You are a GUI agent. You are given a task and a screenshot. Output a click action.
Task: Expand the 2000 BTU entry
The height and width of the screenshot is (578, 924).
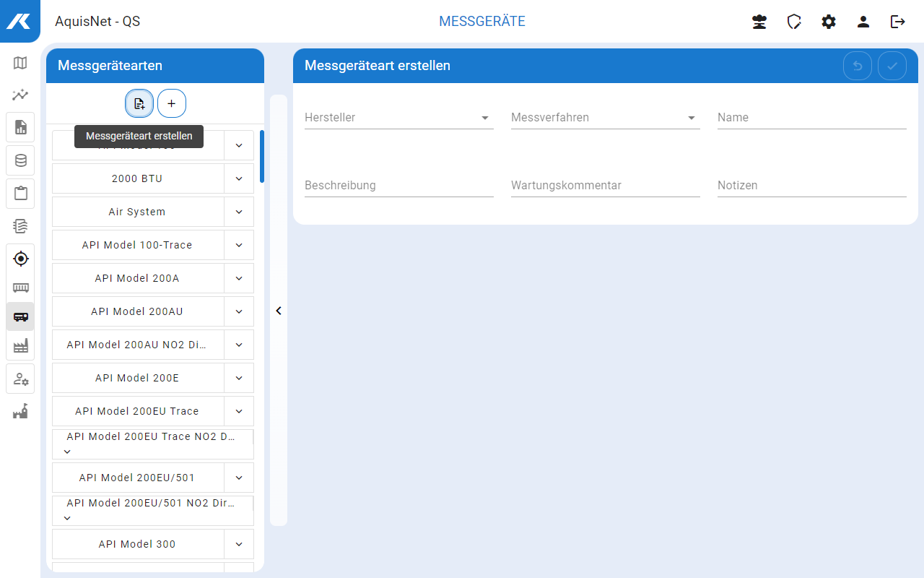pyautogui.click(x=239, y=178)
